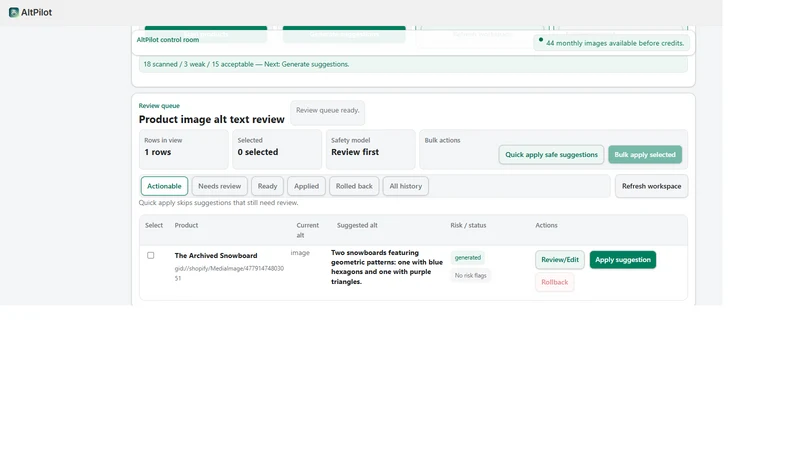The image size is (800, 450).
Task: Click the 'No risk flags' badge
Action: coord(470,276)
